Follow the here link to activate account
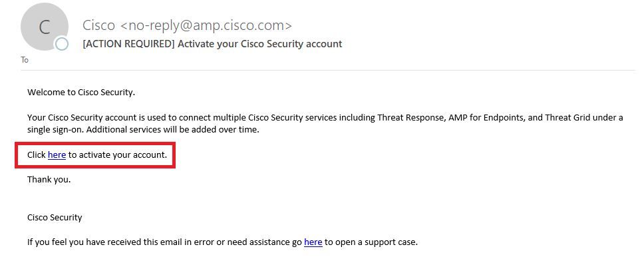This screenshot has height=259, width=644. tap(57, 155)
